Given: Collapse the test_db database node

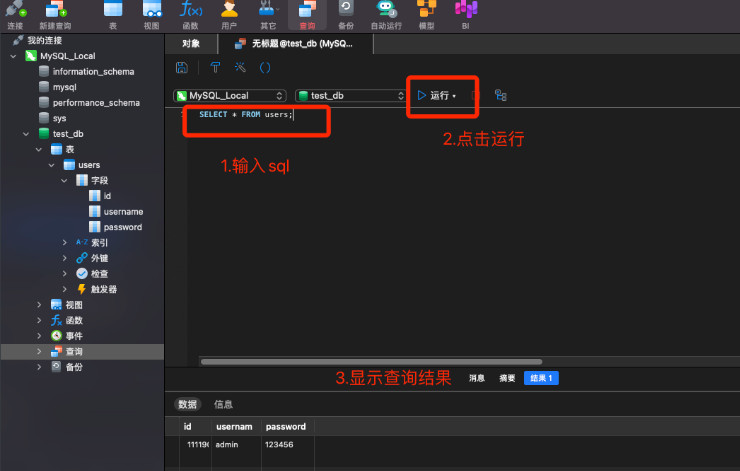Looking at the screenshot, I should [26, 134].
